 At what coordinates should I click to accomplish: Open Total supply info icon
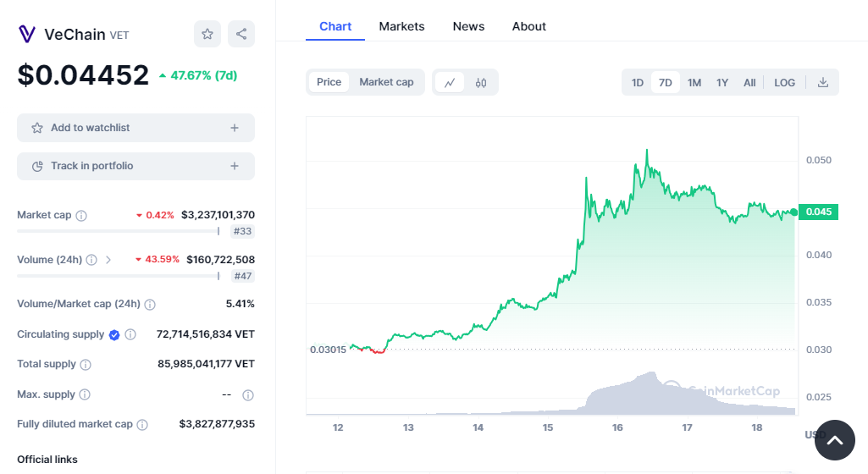pyautogui.click(x=86, y=365)
